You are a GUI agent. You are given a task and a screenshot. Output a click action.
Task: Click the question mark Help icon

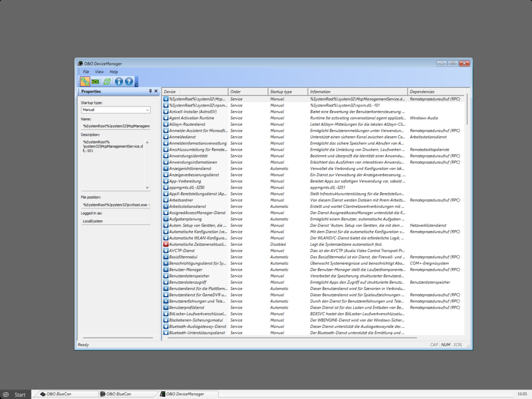[129, 82]
